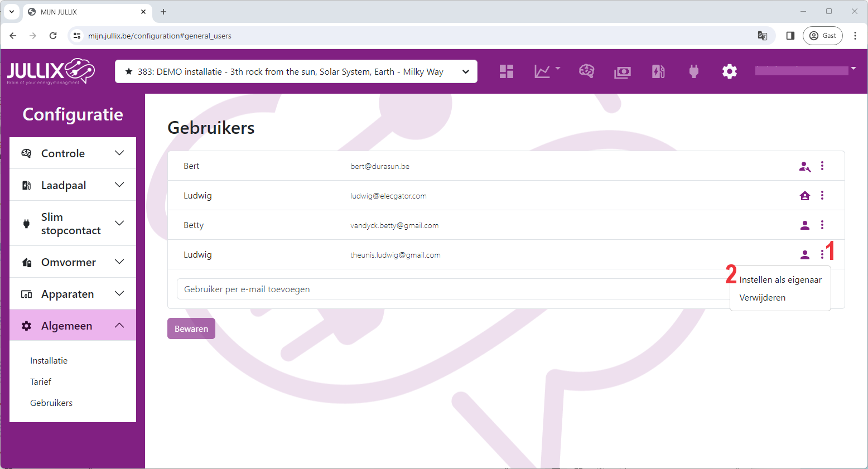Open three-dot menu for Betty
Image resolution: width=868 pixels, height=469 pixels.
[822, 225]
